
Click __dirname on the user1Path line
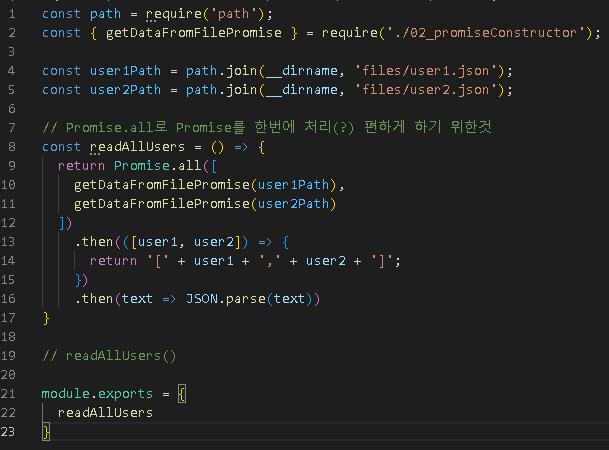[x=302, y=71]
